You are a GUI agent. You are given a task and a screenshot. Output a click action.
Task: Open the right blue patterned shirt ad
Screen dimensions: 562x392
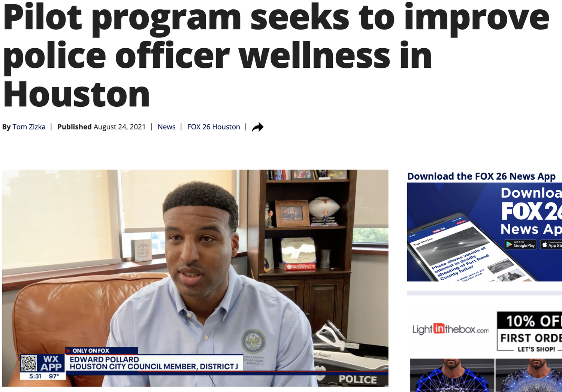click(x=529, y=375)
